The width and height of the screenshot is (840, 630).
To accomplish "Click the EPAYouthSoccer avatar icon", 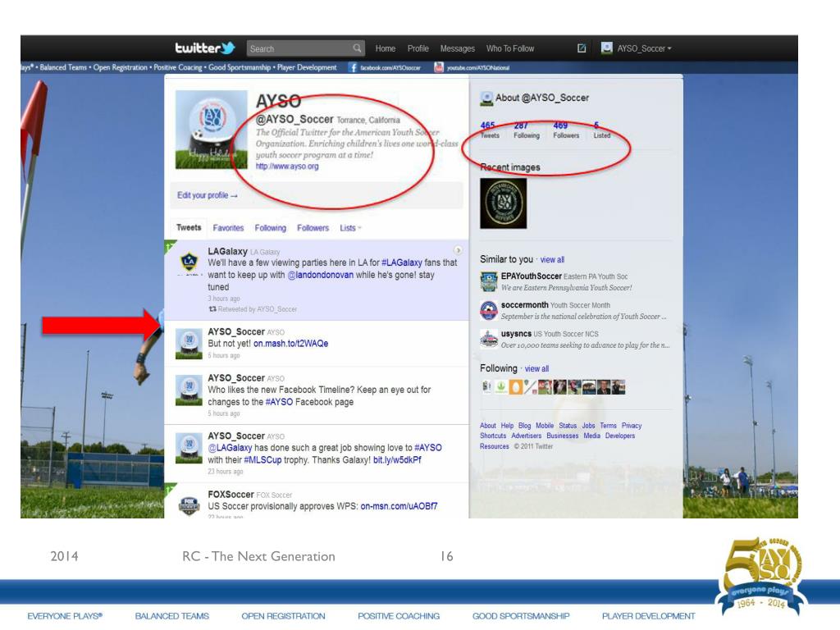I will point(489,282).
